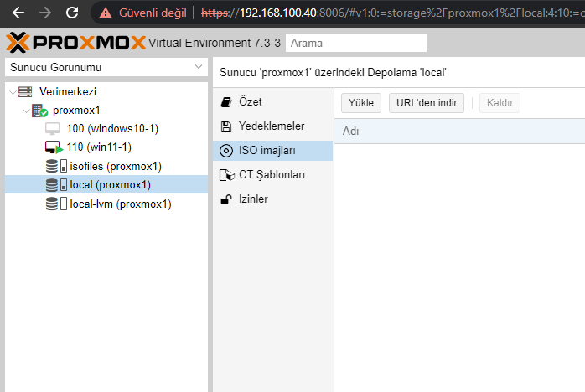585x392 pixels.
Task: Open CT Şablonları section
Action: pyautogui.click(x=272, y=175)
